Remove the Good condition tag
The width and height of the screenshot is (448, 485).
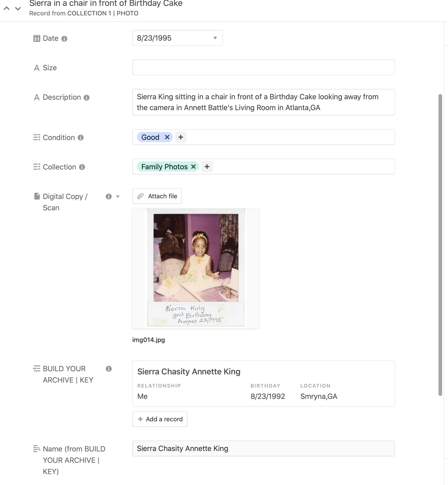[167, 137]
